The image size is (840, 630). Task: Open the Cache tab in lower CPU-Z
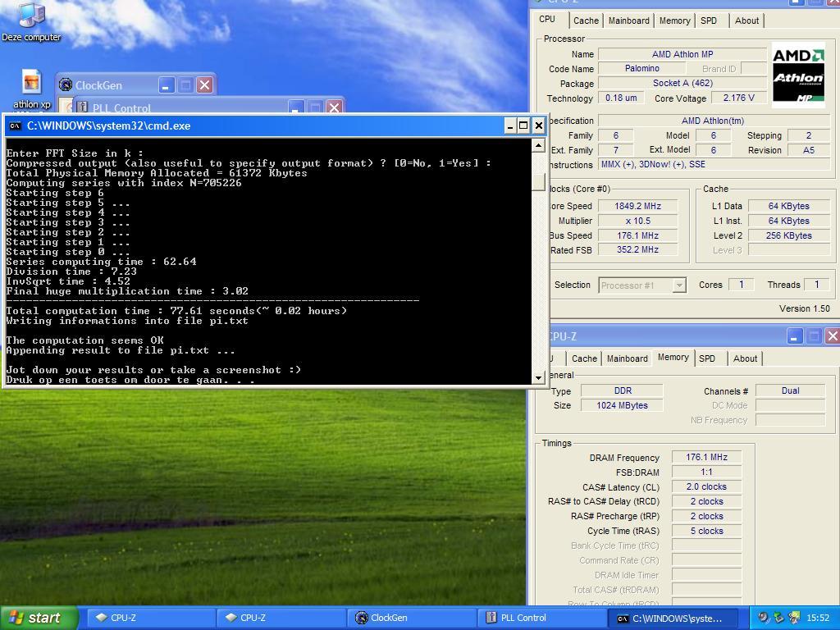[x=584, y=358]
